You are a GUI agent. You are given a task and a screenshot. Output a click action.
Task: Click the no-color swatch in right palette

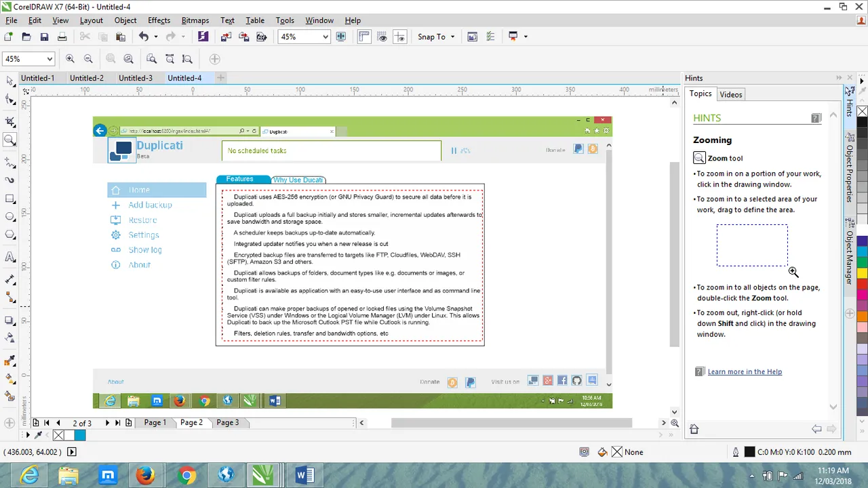pyautogui.click(x=862, y=111)
